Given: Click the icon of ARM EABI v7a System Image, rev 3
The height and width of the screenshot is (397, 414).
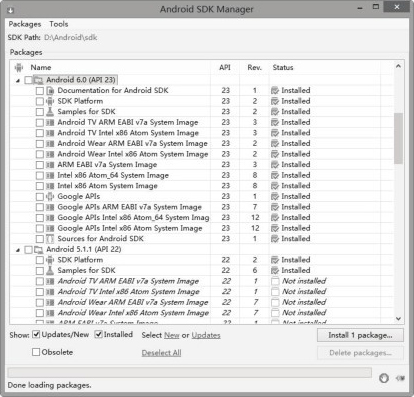Looking at the screenshot, I should pyautogui.click(x=50, y=165).
